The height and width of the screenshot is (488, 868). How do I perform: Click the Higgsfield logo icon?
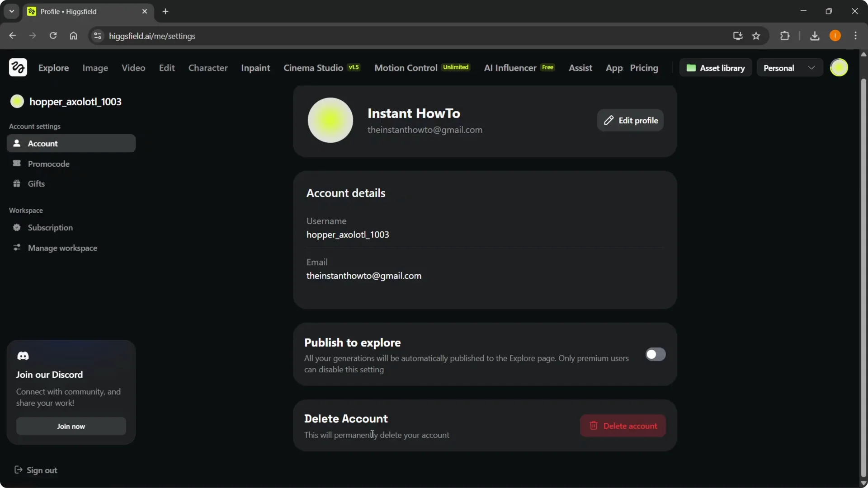coord(18,67)
